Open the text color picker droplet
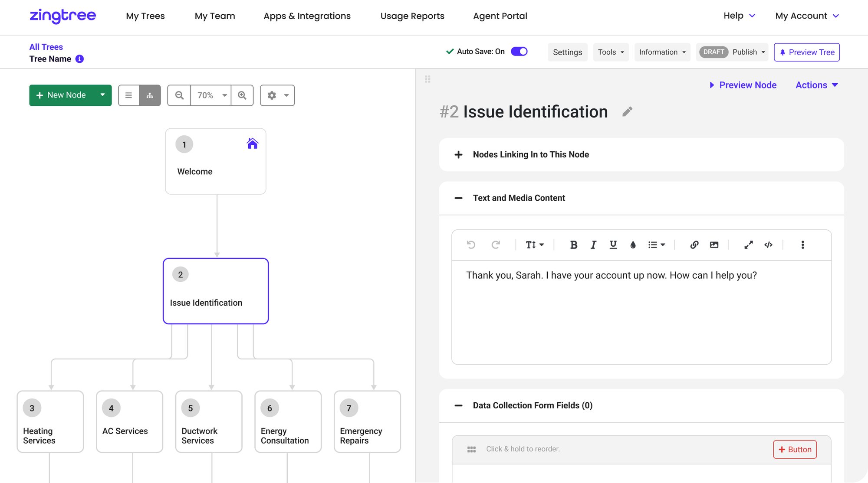 633,245
